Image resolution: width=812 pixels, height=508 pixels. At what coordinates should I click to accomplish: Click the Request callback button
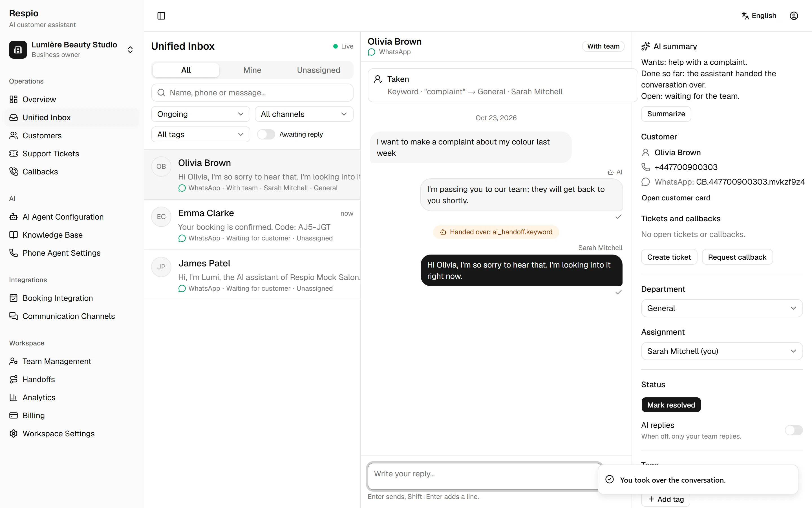(737, 257)
